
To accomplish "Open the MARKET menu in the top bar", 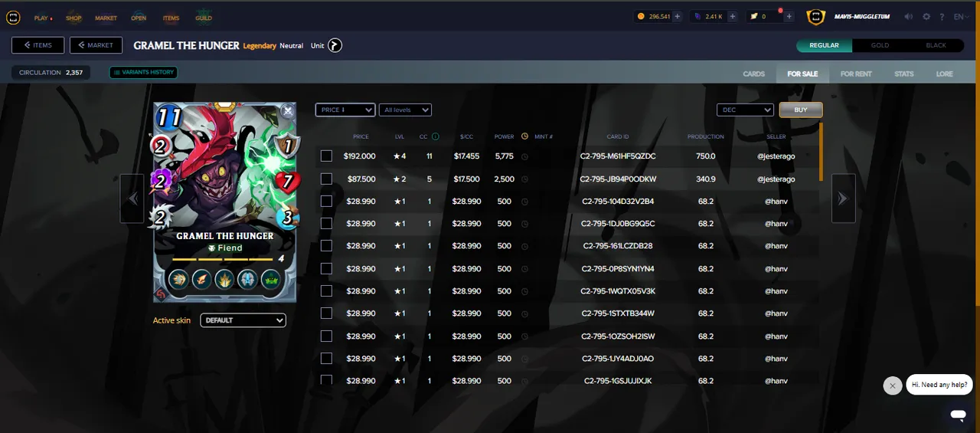I will pos(106,18).
